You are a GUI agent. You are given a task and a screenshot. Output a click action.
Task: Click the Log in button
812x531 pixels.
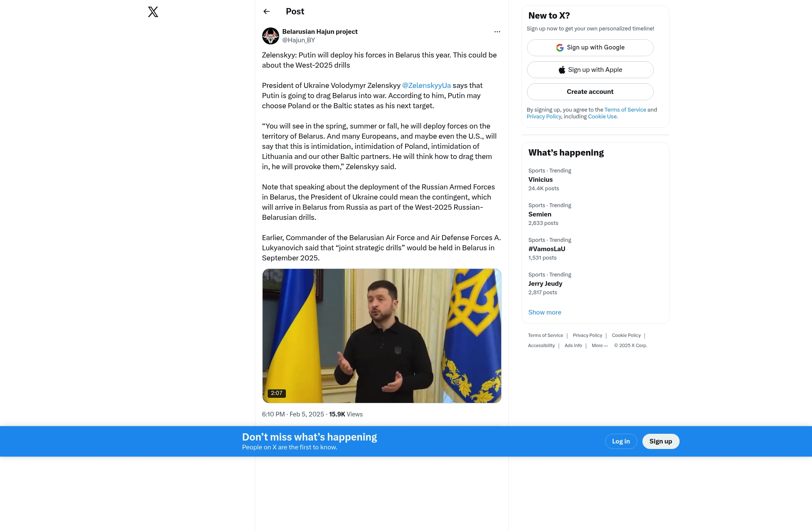[x=621, y=441]
